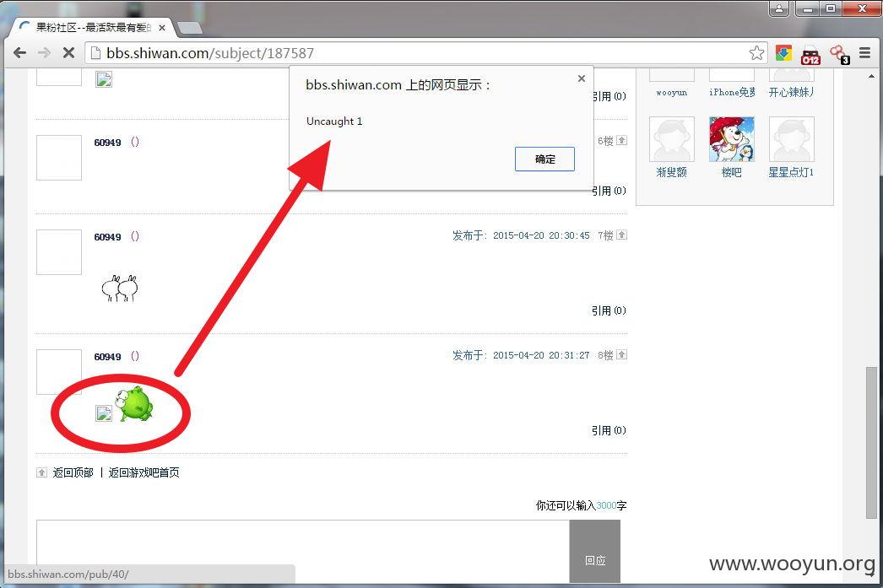This screenshot has width=883, height=588.
Task: Bookmark this page with the star icon
Action: (756, 53)
